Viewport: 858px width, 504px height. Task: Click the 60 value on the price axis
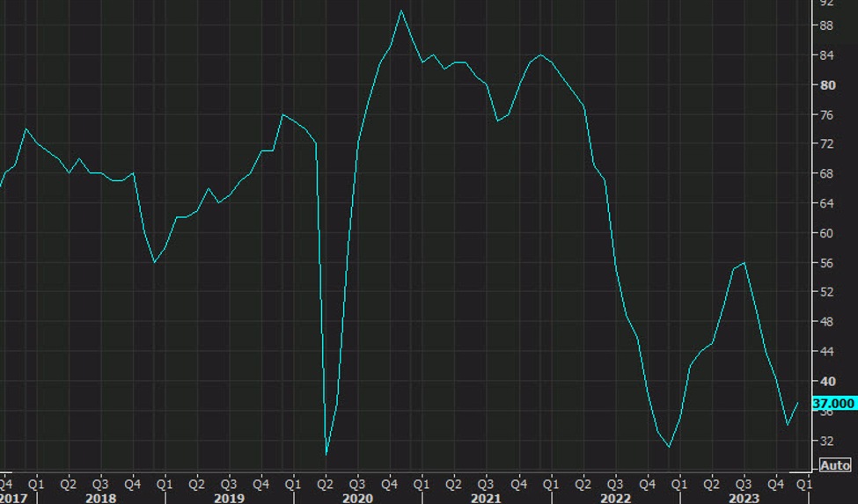(x=826, y=233)
